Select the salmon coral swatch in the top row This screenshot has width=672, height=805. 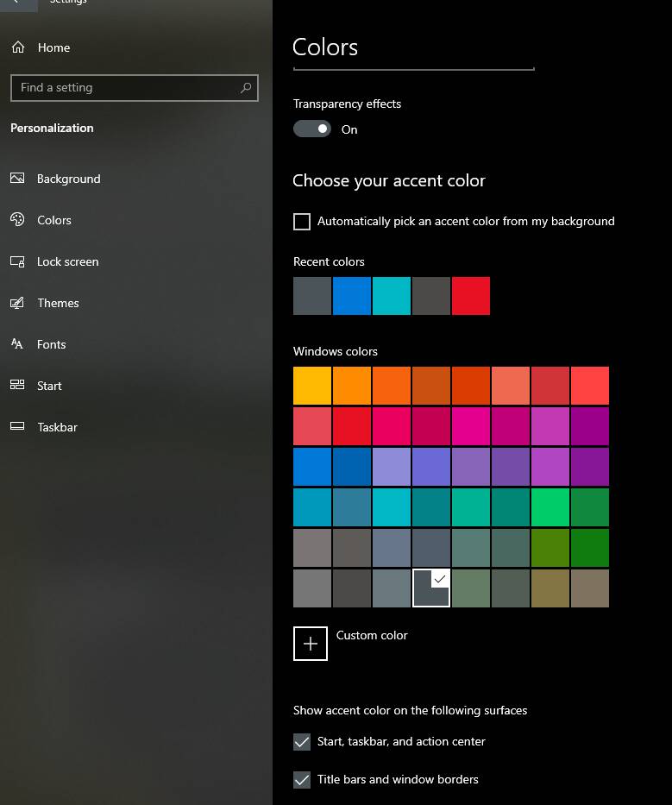511,386
